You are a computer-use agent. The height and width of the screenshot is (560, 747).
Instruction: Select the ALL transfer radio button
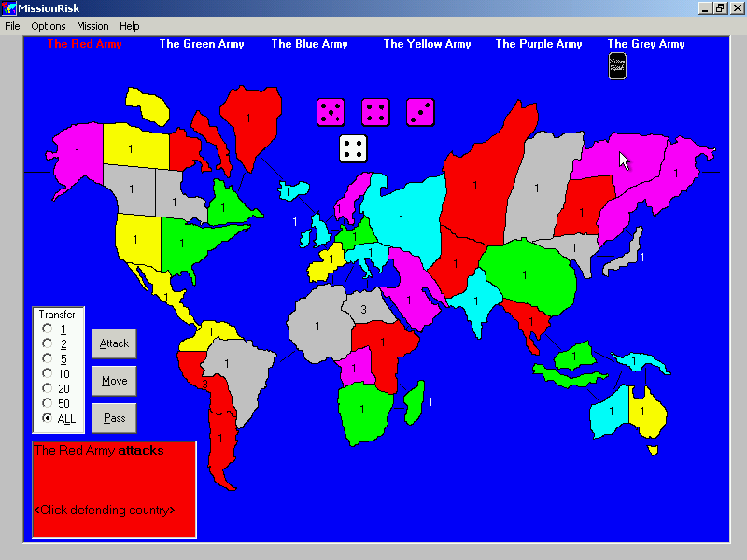pyautogui.click(x=48, y=418)
